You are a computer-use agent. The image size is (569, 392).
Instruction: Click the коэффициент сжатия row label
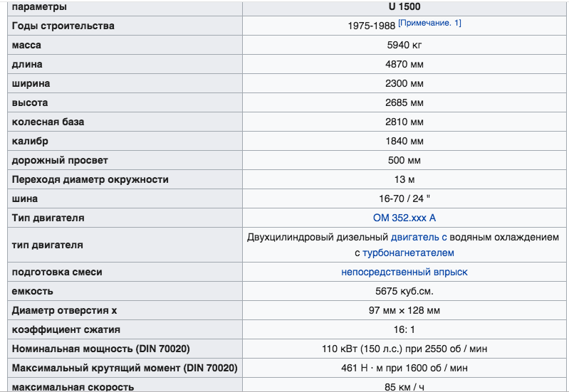66,329
